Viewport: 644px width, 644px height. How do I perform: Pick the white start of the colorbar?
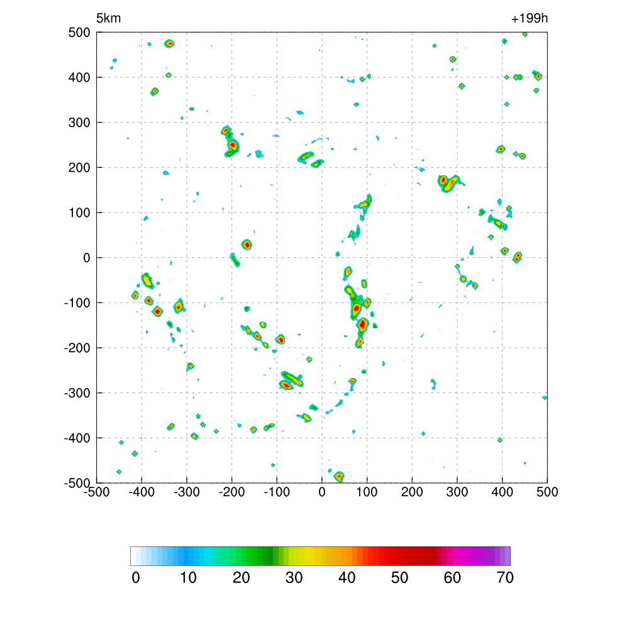pyautogui.click(x=133, y=556)
